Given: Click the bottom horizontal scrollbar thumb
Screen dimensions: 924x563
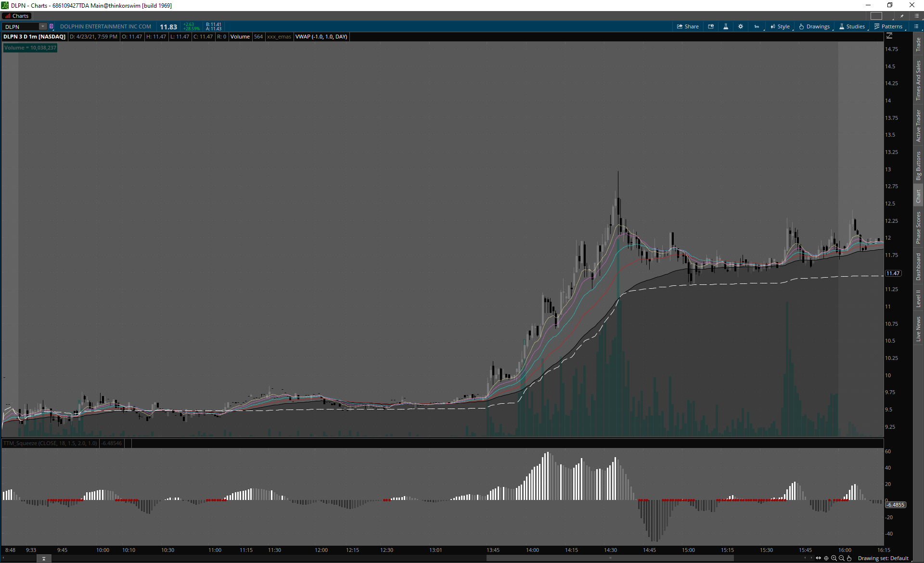Looking at the screenshot, I should [610, 558].
